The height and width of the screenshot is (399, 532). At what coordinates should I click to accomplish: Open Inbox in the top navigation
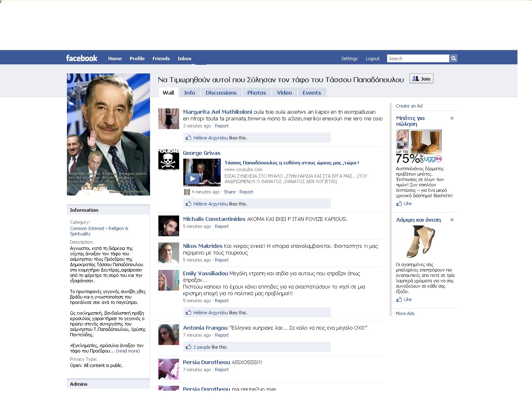tap(185, 59)
